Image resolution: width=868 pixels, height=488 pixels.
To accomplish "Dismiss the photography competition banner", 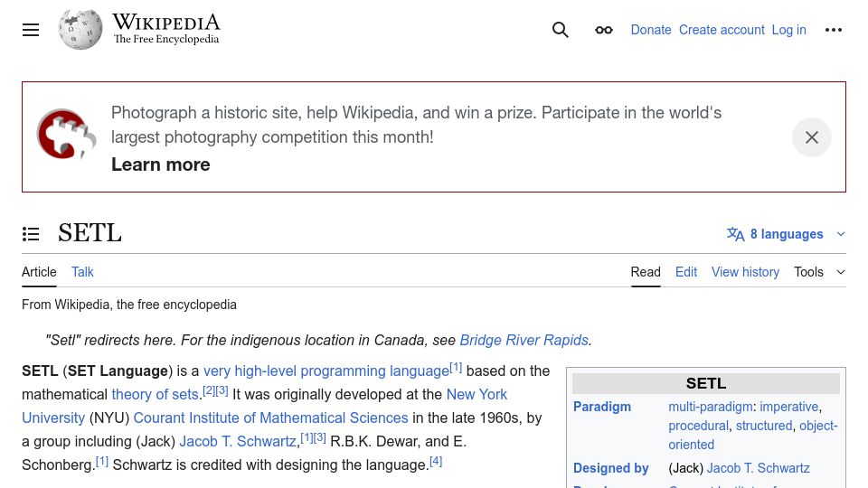I will pos(812,137).
